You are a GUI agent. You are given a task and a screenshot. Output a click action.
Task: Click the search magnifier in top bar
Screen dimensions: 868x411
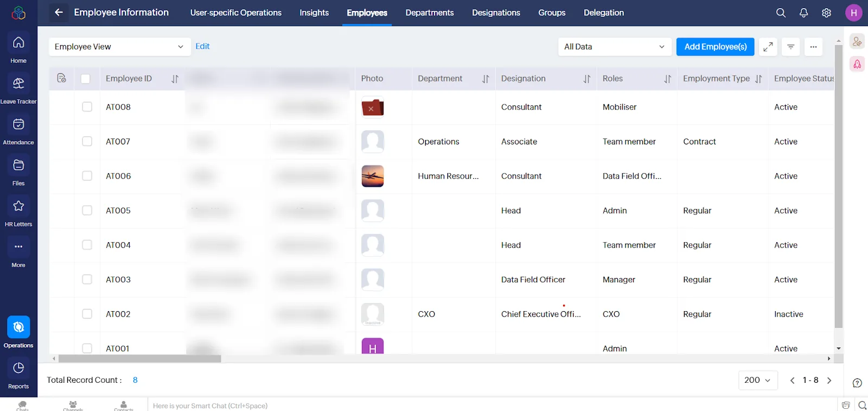click(x=781, y=12)
